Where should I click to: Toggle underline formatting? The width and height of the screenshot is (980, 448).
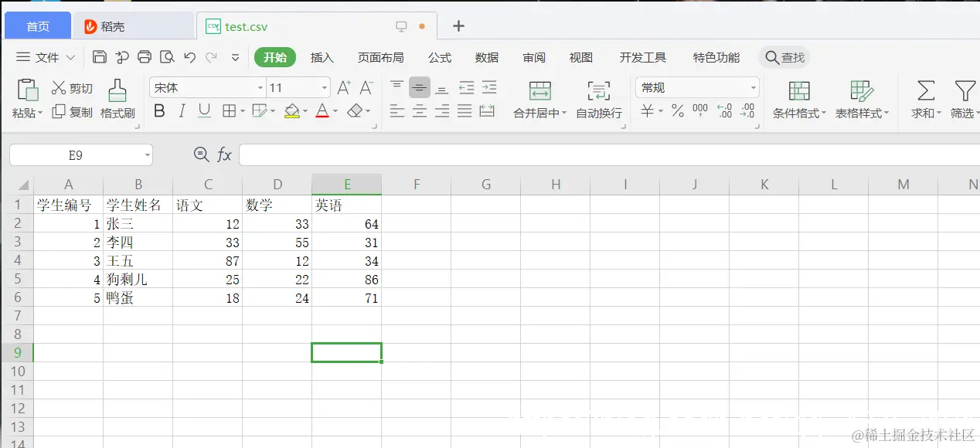click(204, 111)
